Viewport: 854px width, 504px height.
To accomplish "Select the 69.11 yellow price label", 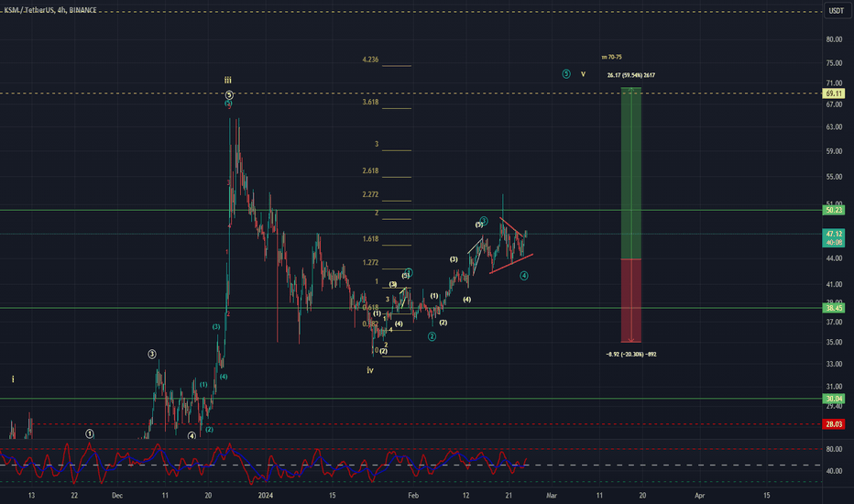I will pyautogui.click(x=833, y=93).
